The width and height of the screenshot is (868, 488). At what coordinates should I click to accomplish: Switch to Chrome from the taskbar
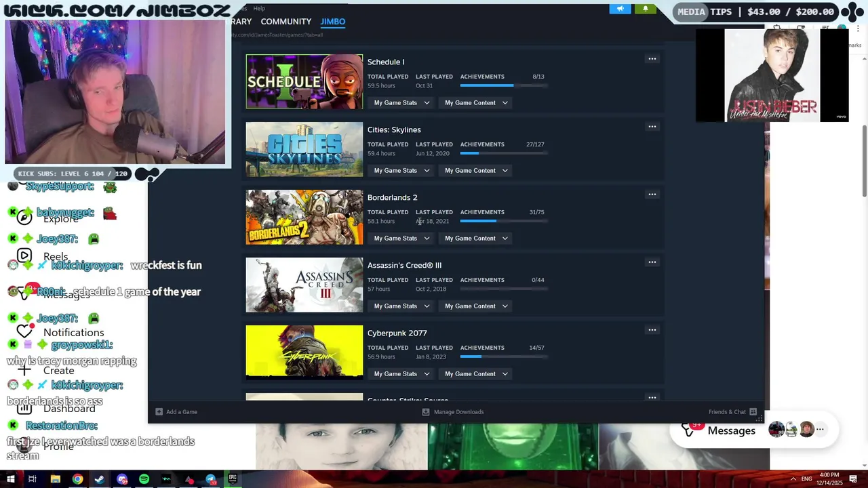pyautogui.click(x=77, y=479)
